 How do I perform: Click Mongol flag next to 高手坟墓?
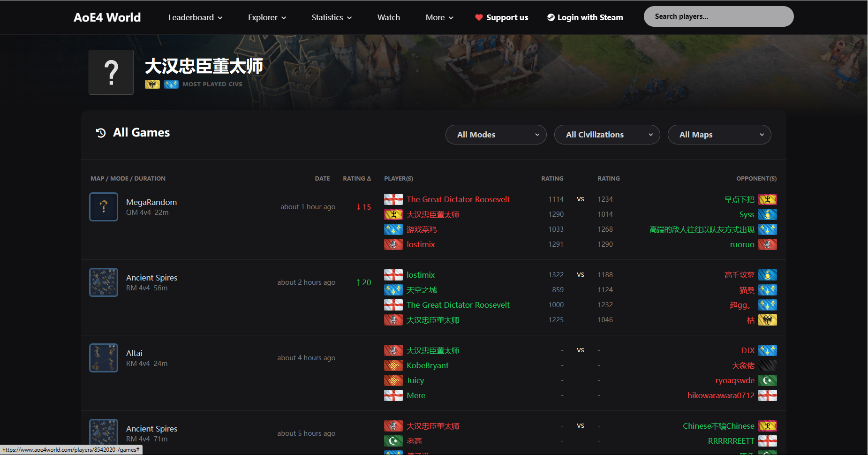[768, 275]
